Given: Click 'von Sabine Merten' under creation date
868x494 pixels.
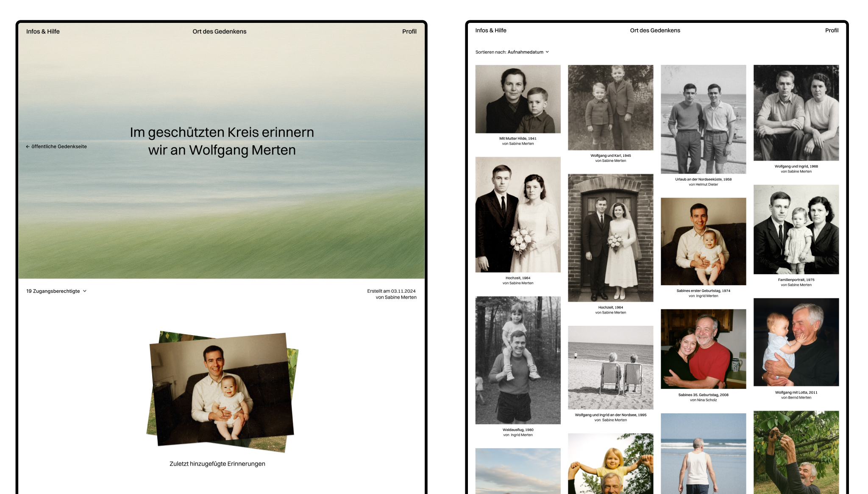Looking at the screenshot, I should point(396,297).
